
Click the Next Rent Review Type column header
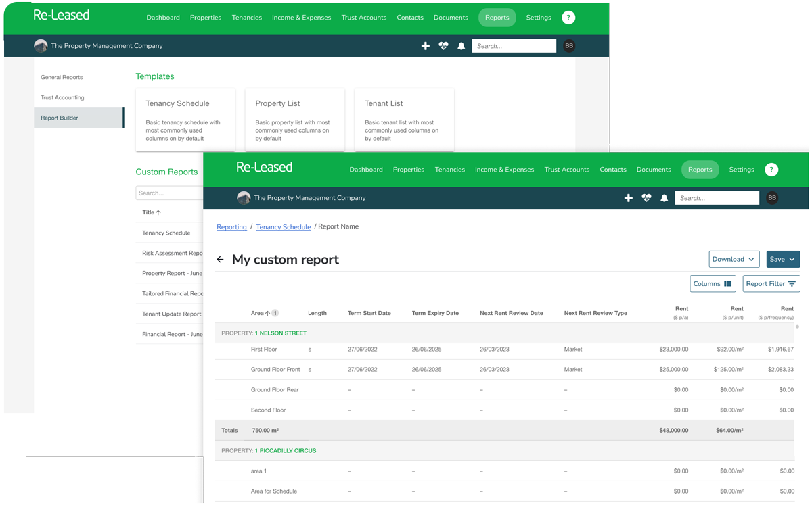click(595, 313)
